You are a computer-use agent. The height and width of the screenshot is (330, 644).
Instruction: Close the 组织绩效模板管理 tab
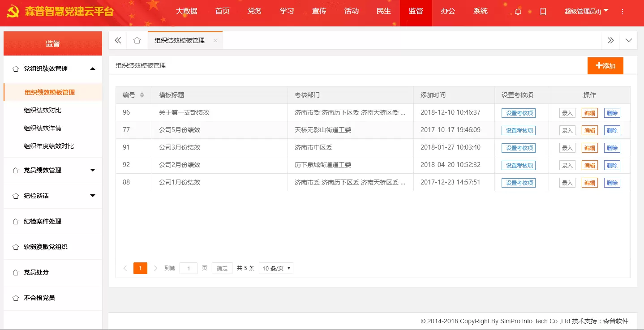215,40
